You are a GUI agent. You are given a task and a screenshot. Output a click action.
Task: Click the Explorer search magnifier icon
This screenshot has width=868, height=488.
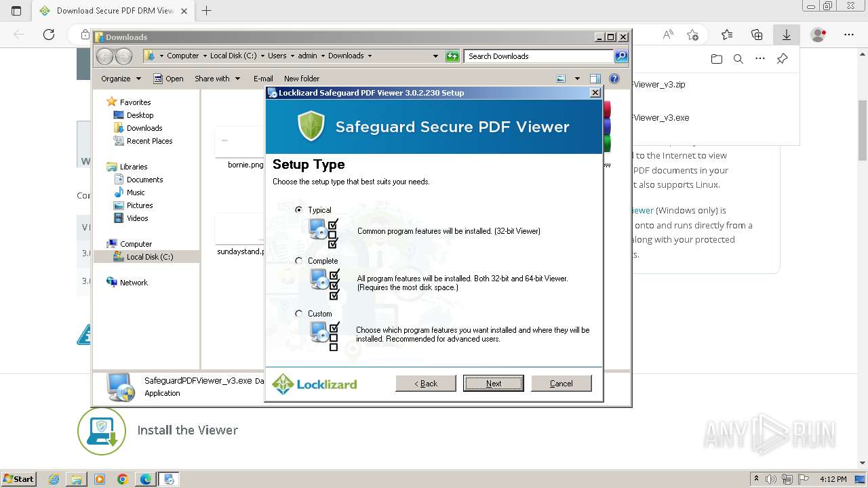(621, 56)
